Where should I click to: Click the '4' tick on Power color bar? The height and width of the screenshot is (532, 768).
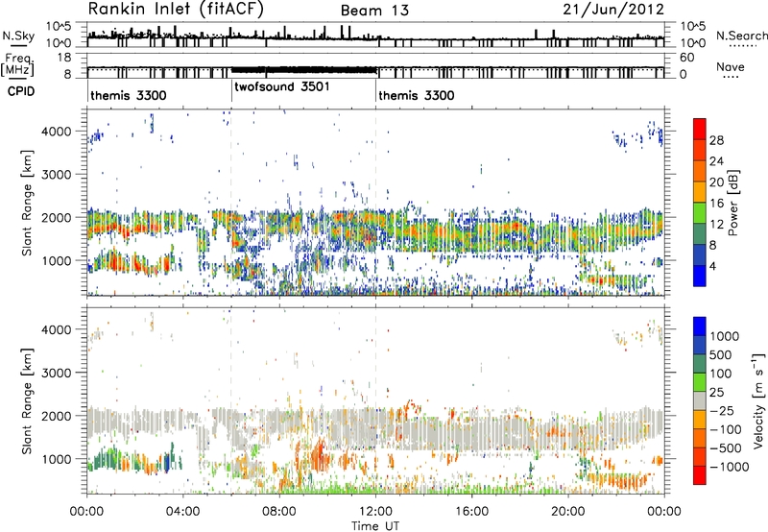pyautogui.click(x=713, y=266)
